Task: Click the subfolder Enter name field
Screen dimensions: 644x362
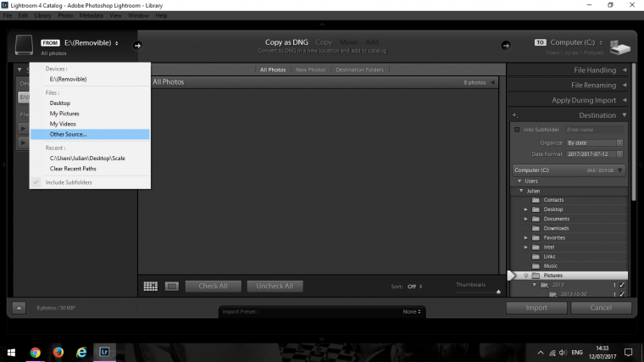Action: (x=594, y=130)
